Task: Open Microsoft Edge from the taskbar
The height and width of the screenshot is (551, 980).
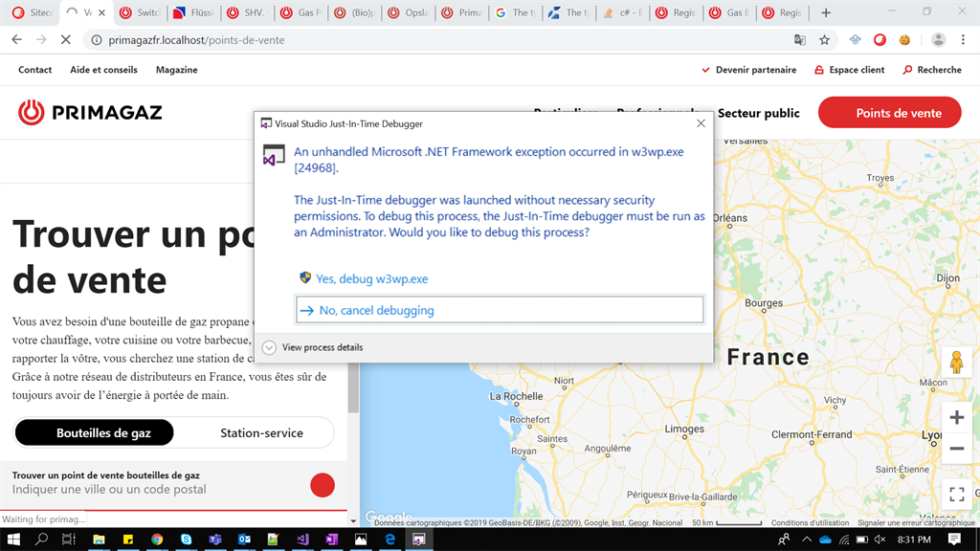Action: [390, 540]
